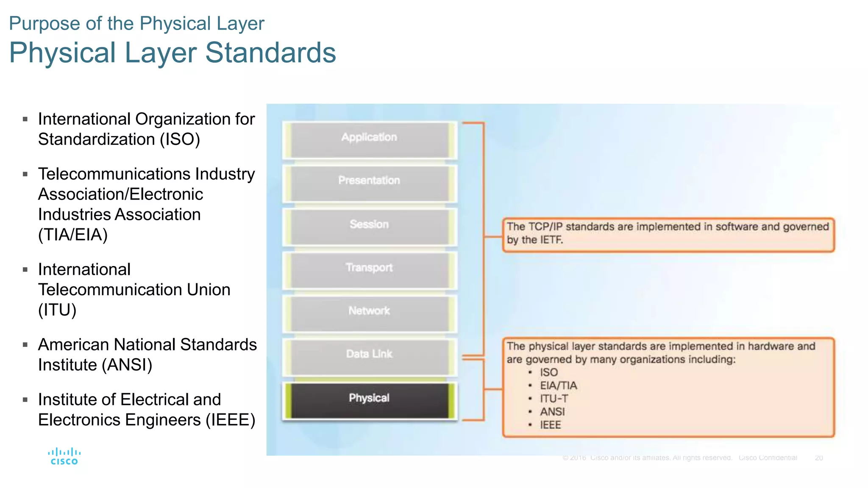
Task: Click the Transport layer box
Action: click(x=369, y=270)
